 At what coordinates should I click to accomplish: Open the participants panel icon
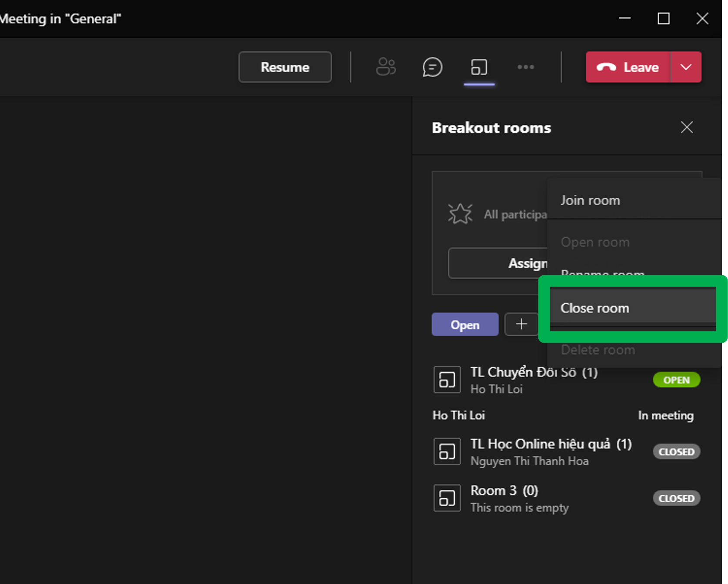pos(386,67)
